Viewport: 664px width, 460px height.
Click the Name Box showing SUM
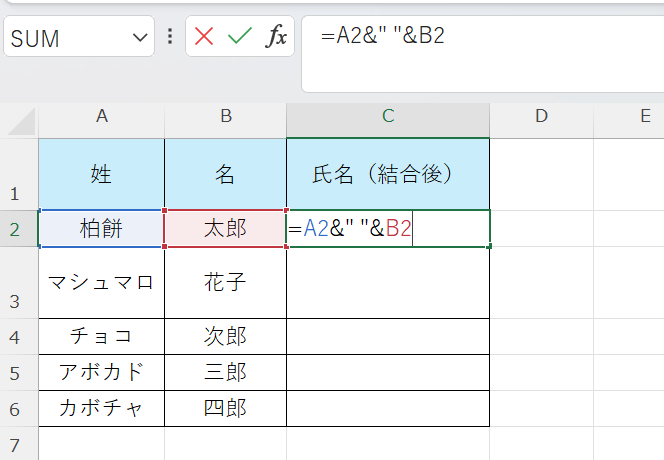(65, 38)
